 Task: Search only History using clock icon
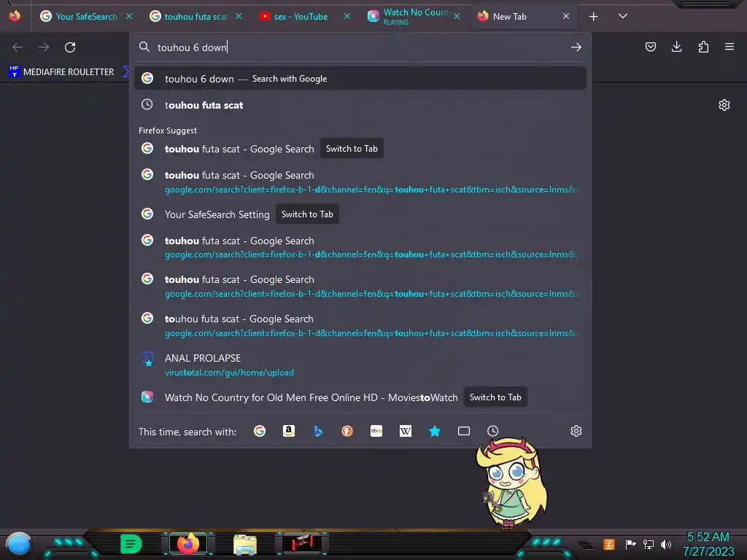[x=492, y=431]
